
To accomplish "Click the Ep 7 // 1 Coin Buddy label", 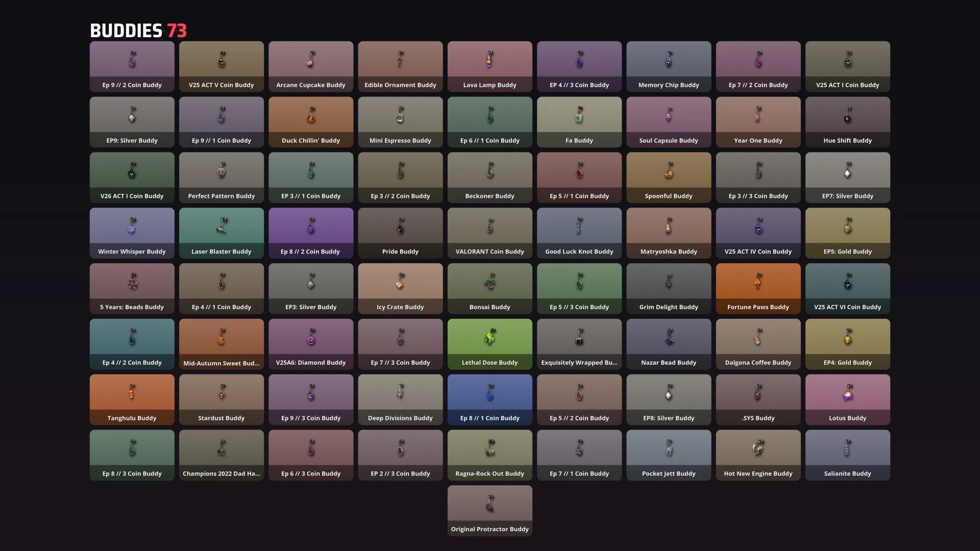I will (579, 474).
